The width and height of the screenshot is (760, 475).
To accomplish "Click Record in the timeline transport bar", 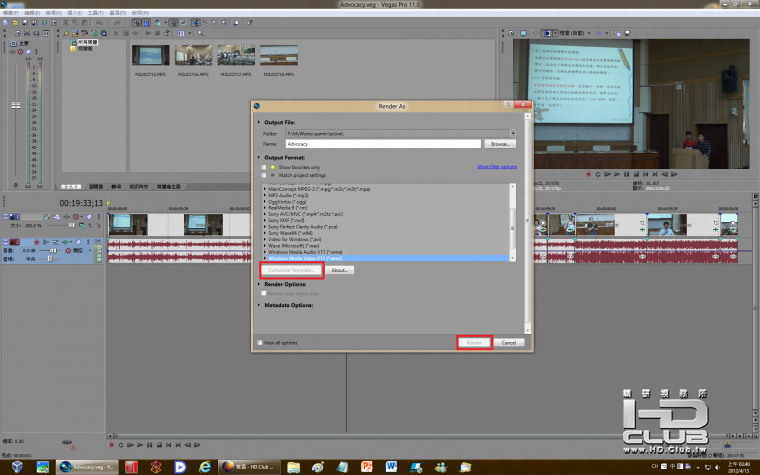I will [111, 444].
